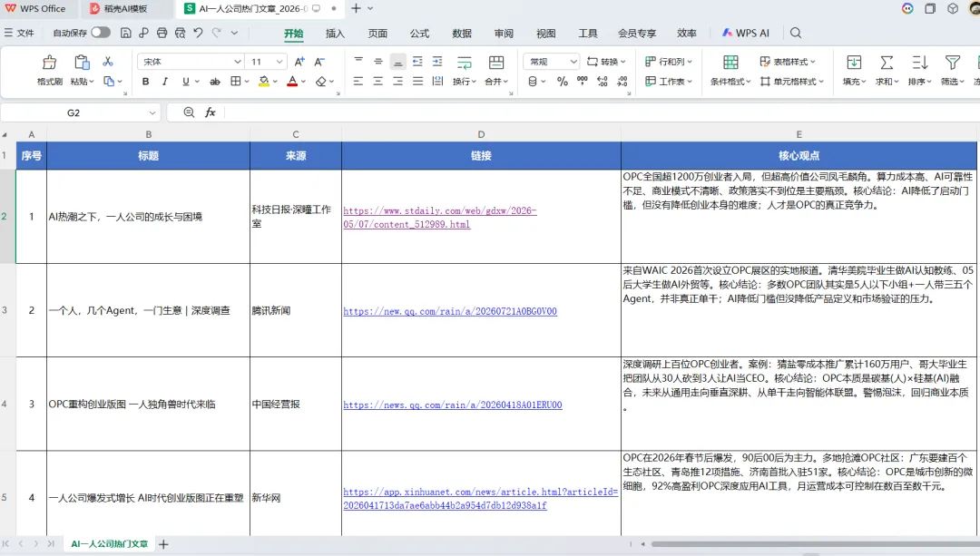Open the WPS AI tab

(x=746, y=33)
